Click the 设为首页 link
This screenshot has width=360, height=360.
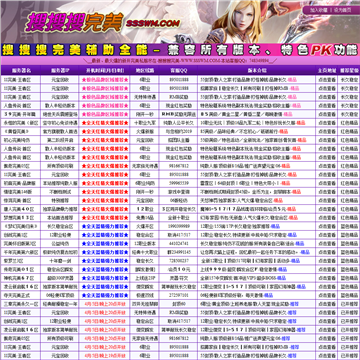(342, 10)
